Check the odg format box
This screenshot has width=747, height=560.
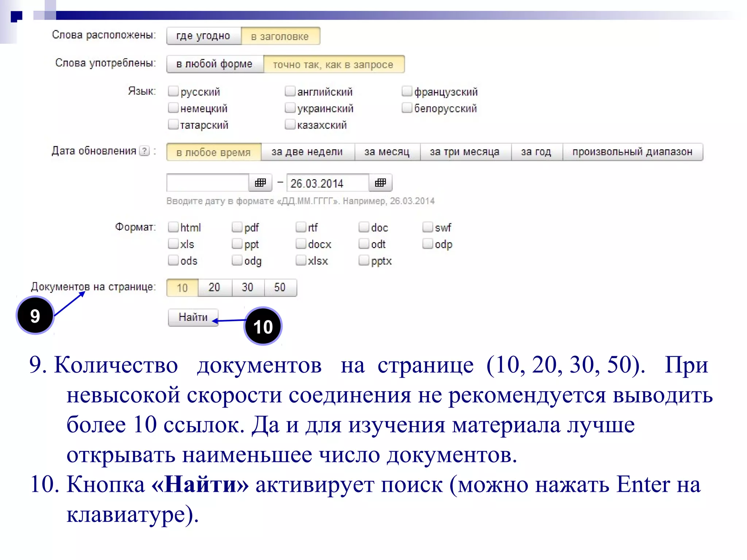point(237,260)
